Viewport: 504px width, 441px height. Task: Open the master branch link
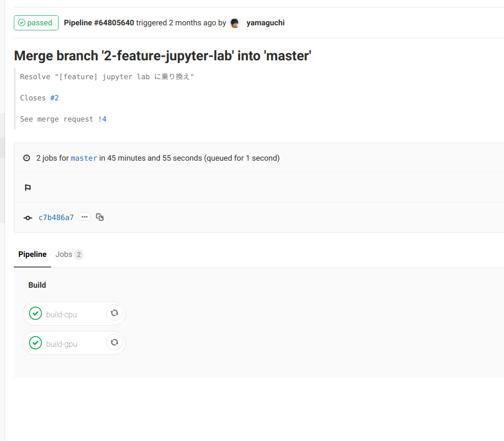(84, 158)
